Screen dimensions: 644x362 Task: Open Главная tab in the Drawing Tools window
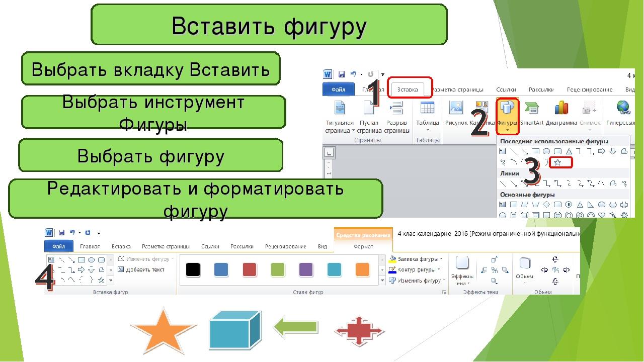(90, 246)
